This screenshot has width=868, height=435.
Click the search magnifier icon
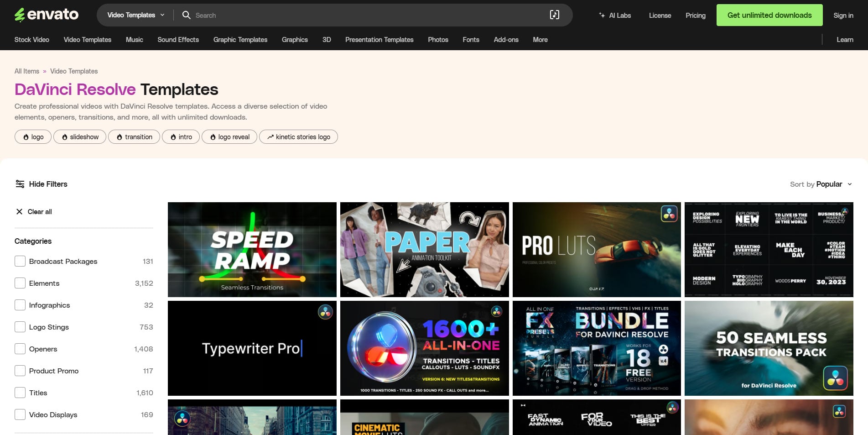point(186,15)
